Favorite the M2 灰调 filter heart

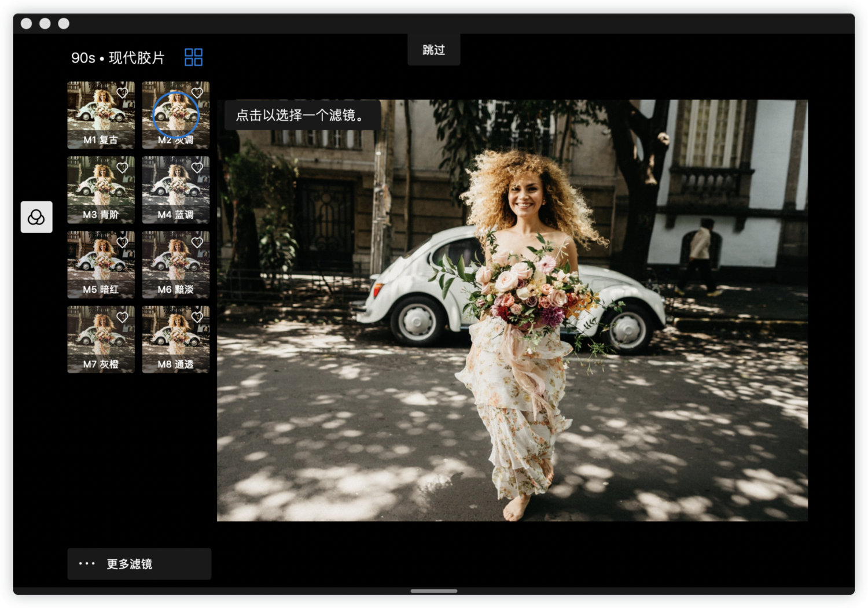tap(197, 93)
